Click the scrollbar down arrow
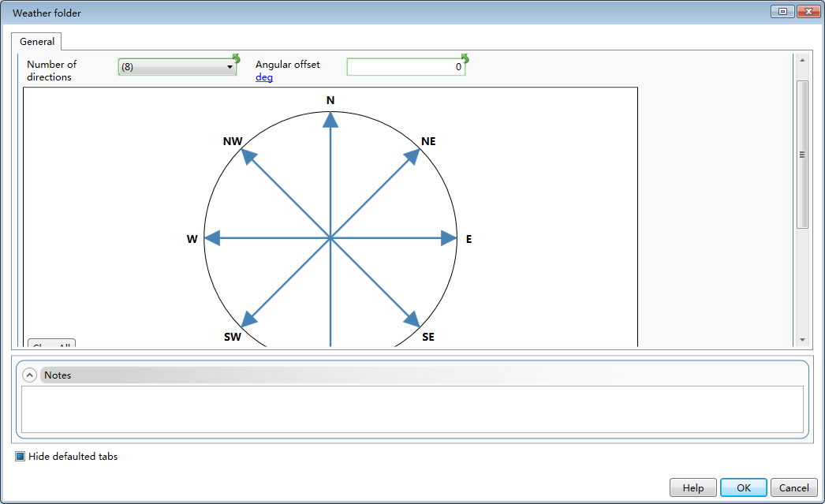This screenshot has width=825, height=504. 802,340
